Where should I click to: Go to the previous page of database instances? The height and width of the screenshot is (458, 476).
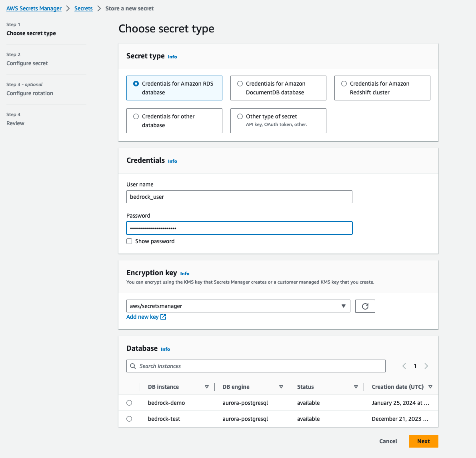pyautogui.click(x=404, y=366)
